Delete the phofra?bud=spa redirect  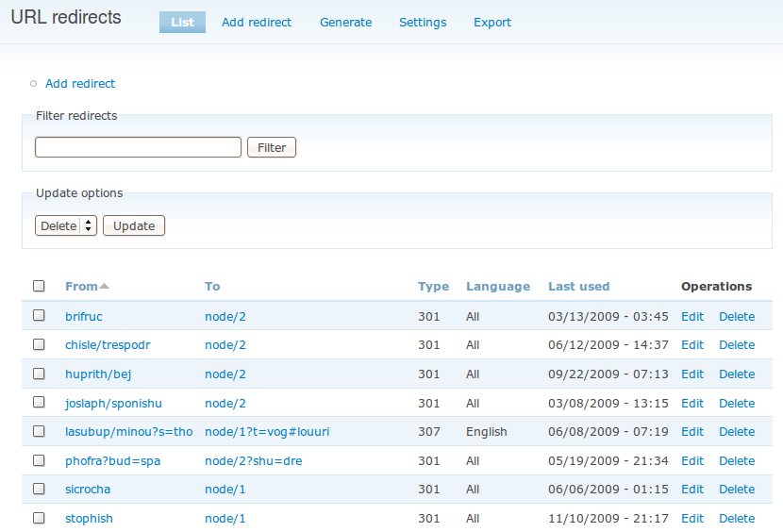(x=737, y=461)
